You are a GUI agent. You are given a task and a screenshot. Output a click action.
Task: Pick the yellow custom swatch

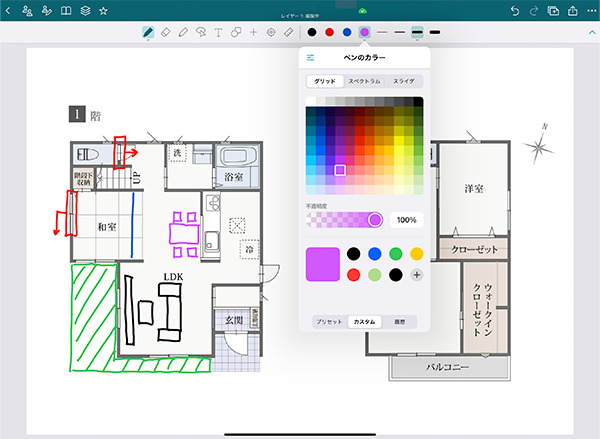tap(417, 253)
